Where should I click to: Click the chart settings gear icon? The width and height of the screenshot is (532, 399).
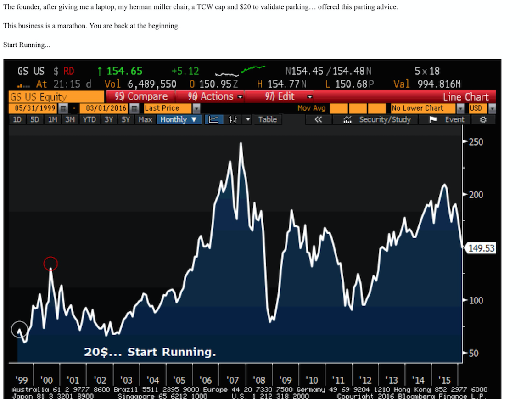coord(482,119)
